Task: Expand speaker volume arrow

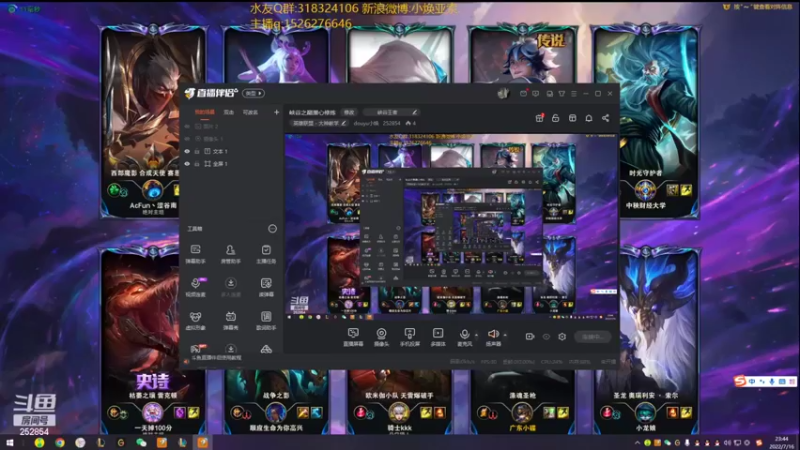Action: pos(505,335)
